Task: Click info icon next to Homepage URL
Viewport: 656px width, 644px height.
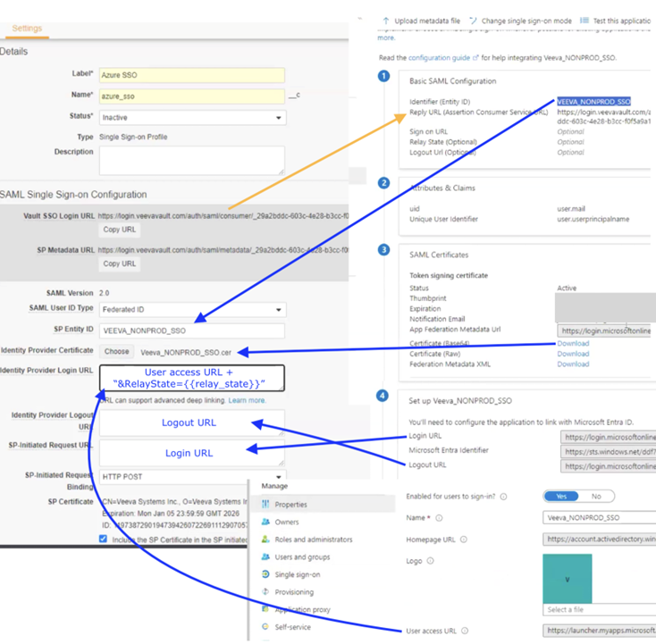Action: (x=464, y=539)
